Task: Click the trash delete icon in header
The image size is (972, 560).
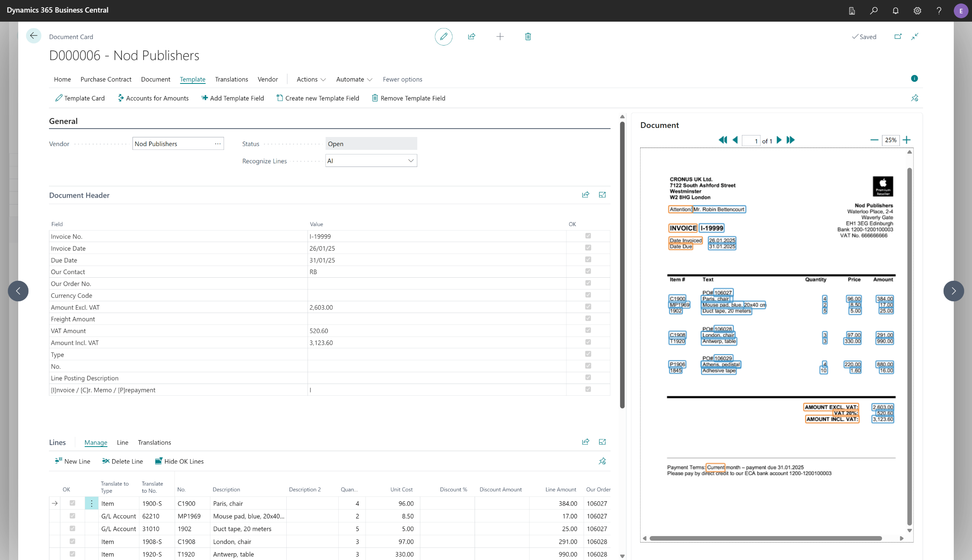Action: 528,36
